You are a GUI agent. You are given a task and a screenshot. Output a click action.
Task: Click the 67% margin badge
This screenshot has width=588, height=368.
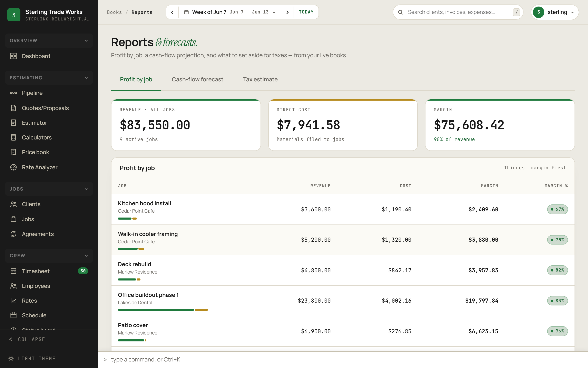(557, 209)
